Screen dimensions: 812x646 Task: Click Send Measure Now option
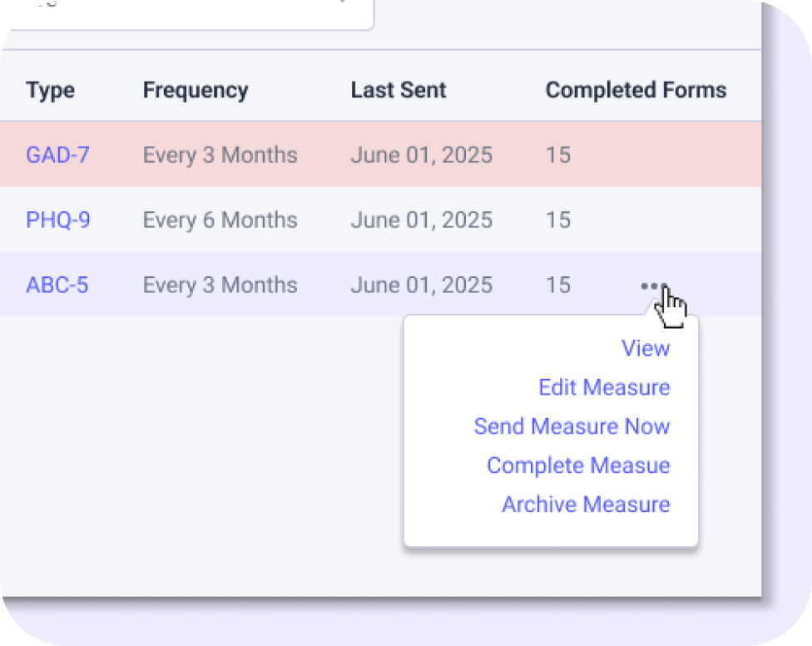click(x=572, y=426)
